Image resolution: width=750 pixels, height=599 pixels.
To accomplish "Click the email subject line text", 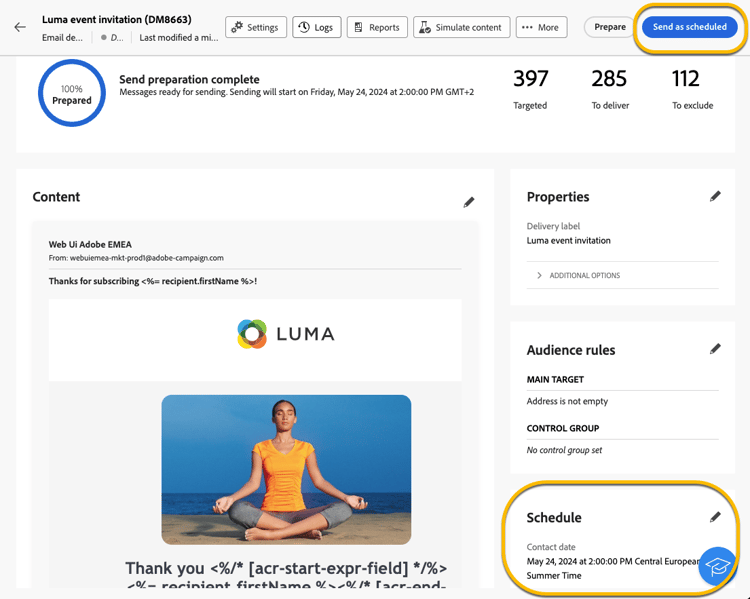I will (x=153, y=281).
